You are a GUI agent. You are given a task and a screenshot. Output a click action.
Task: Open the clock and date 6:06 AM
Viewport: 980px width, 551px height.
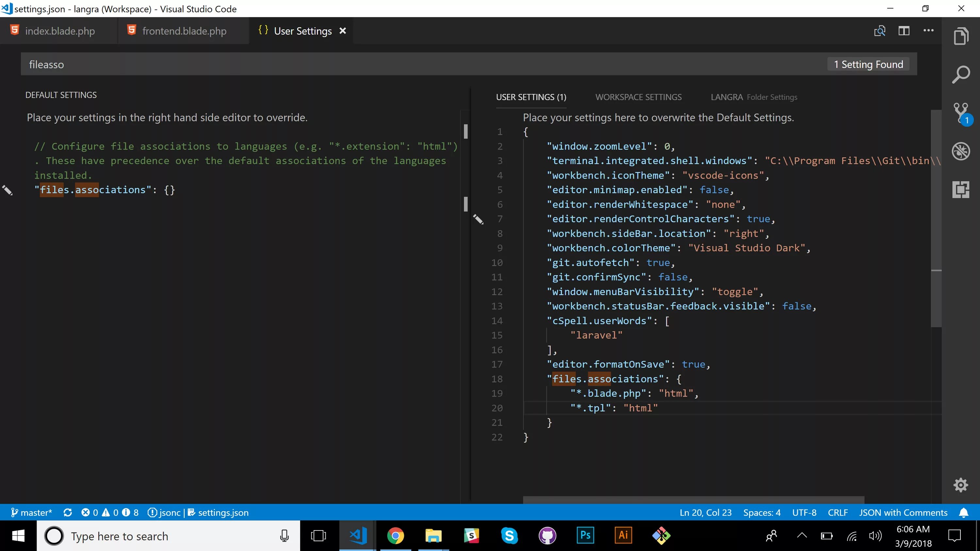pyautogui.click(x=913, y=536)
